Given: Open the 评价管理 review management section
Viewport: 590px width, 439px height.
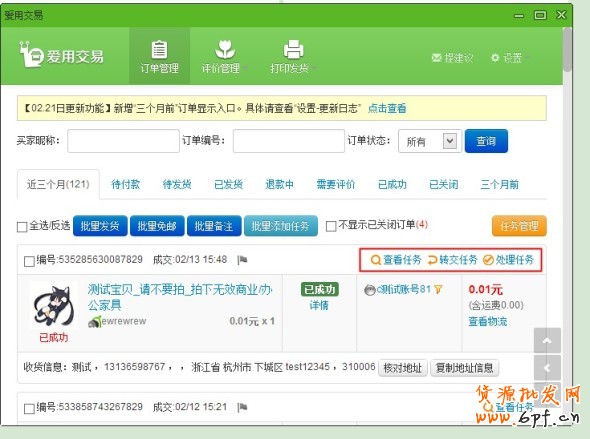Looking at the screenshot, I should tap(224, 56).
